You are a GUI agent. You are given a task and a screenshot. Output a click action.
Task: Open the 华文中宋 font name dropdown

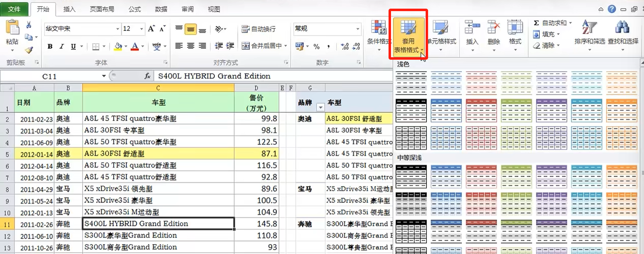pyautogui.click(x=118, y=29)
